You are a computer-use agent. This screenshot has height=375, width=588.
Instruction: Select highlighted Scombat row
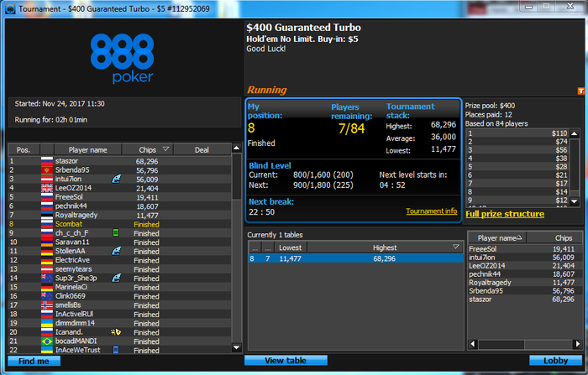click(119, 224)
